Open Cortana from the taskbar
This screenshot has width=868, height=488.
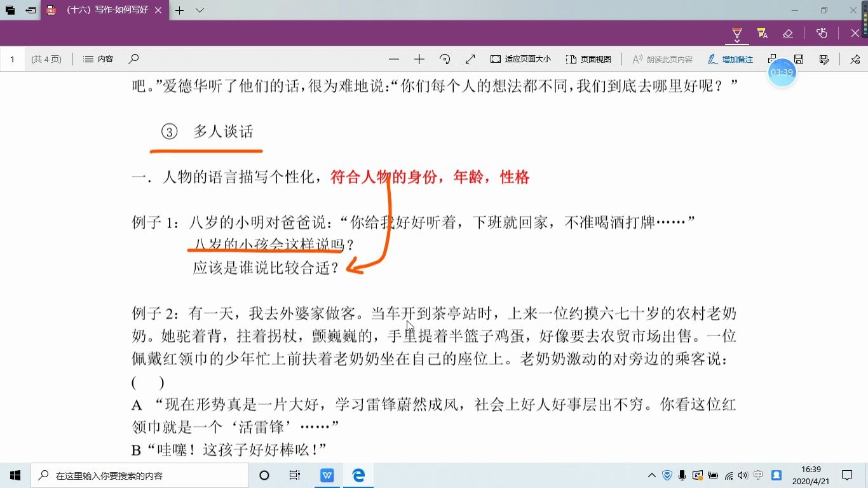(264, 475)
